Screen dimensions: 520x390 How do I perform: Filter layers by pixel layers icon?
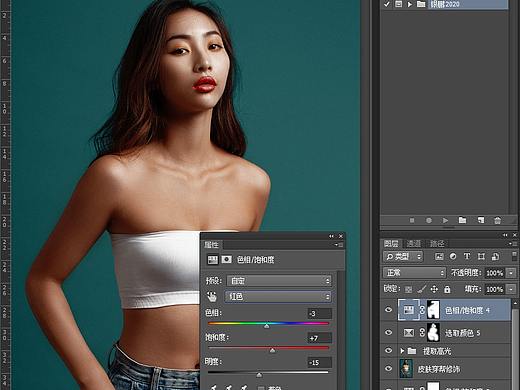[x=439, y=256]
